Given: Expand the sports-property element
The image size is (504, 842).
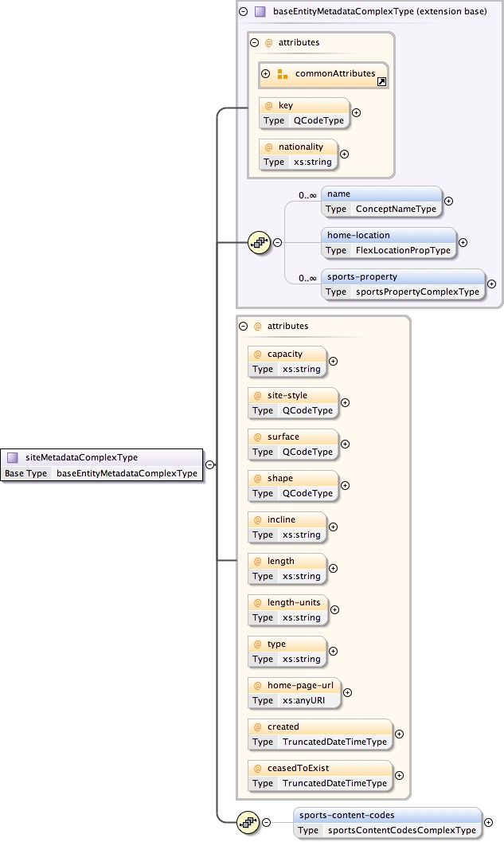Looking at the screenshot, I should (x=491, y=284).
